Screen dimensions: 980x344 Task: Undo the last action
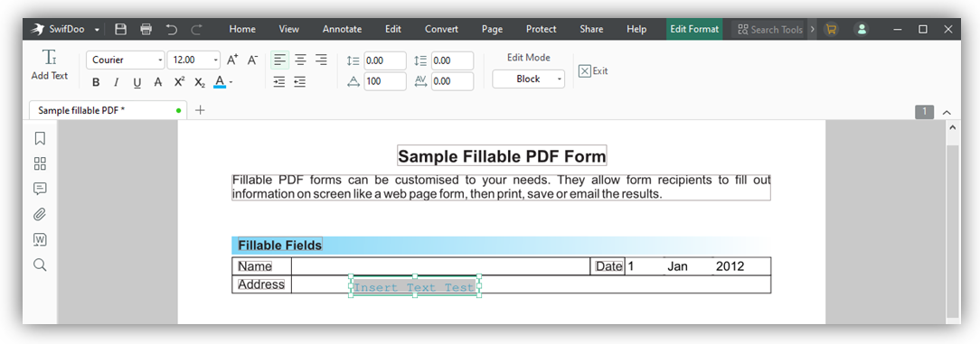pos(171,29)
